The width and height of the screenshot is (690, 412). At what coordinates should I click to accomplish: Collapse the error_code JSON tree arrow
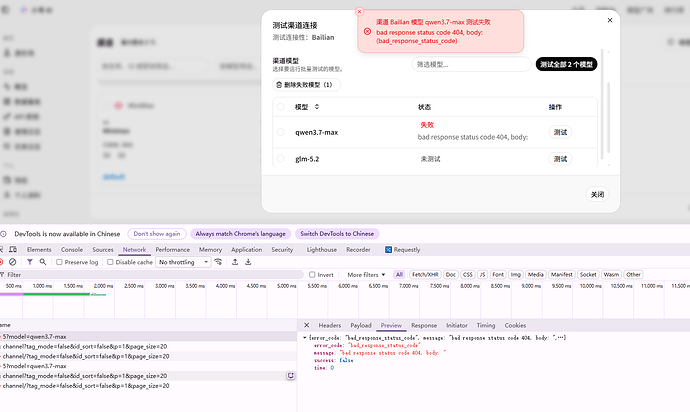click(x=305, y=338)
